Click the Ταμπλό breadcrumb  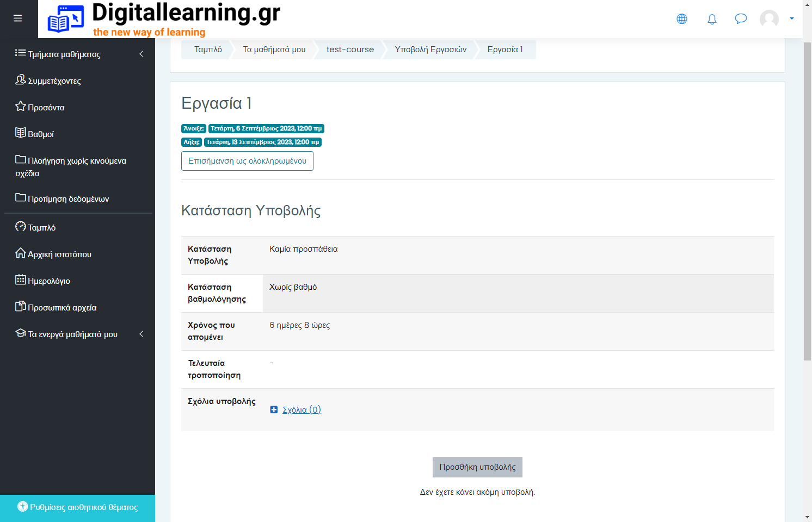[208, 49]
